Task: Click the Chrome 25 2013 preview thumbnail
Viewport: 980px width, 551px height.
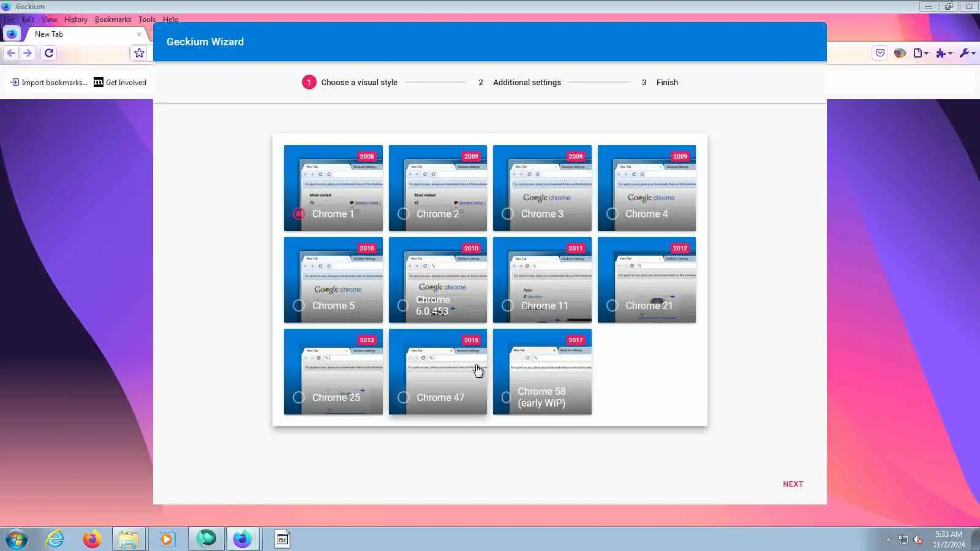Action: 333,371
